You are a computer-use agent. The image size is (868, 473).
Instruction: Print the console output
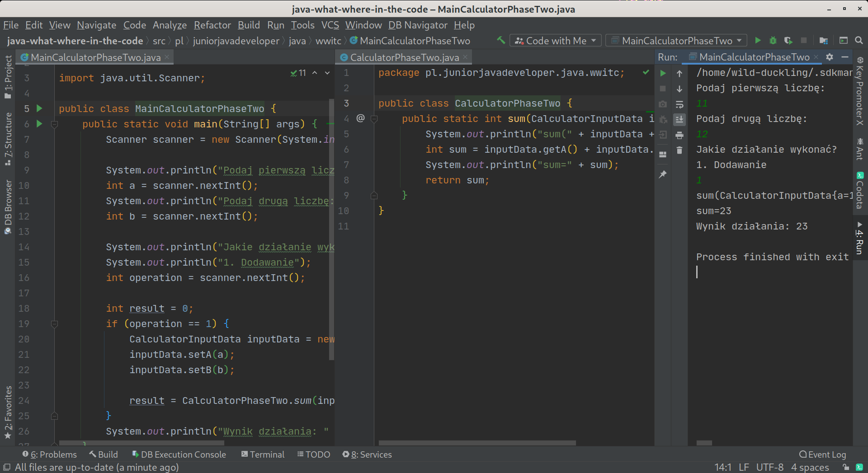pos(679,135)
